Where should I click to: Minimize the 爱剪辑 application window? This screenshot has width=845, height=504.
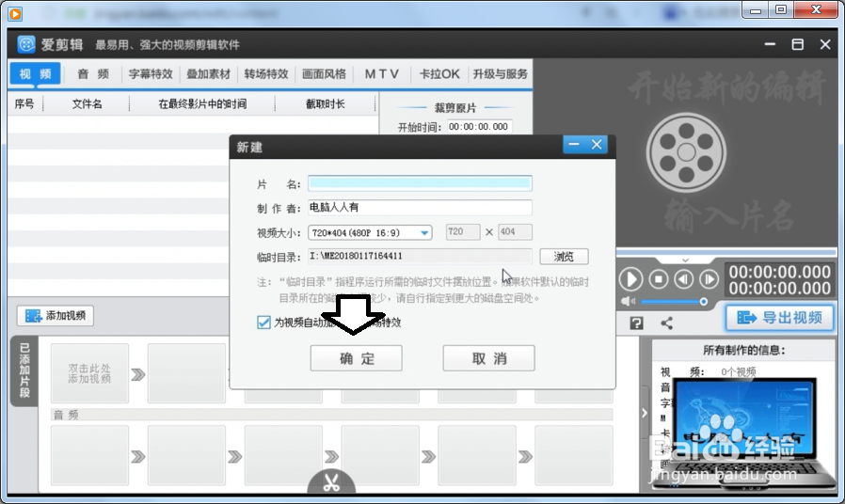tap(770, 45)
